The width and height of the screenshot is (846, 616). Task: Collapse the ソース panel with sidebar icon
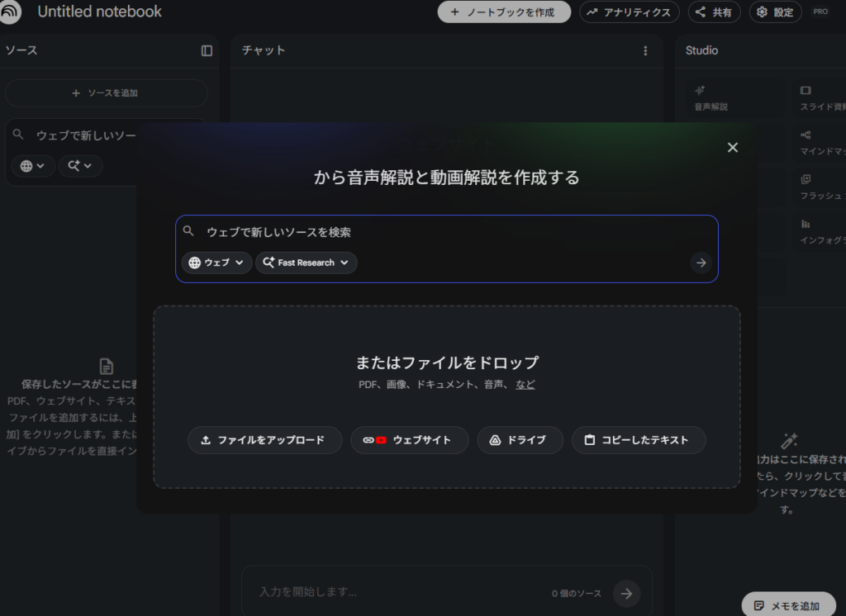pos(207,50)
